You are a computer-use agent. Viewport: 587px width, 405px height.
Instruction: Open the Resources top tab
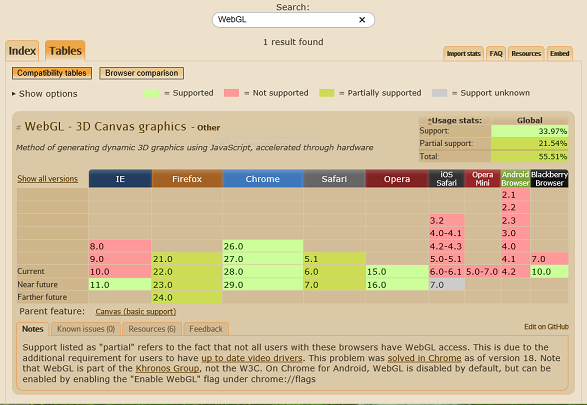coord(526,54)
